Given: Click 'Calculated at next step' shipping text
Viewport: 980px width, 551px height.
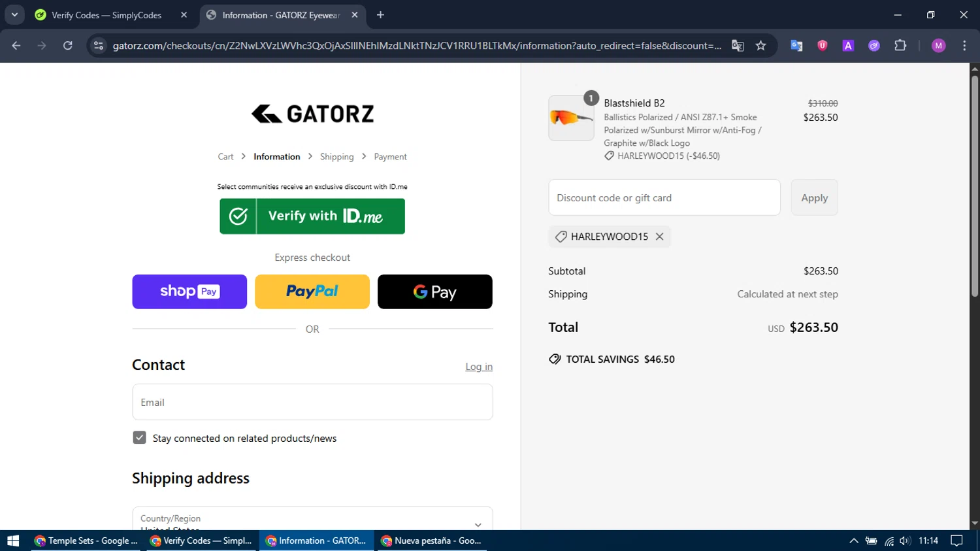Looking at the screenshot, I should [x=787, y=294].
